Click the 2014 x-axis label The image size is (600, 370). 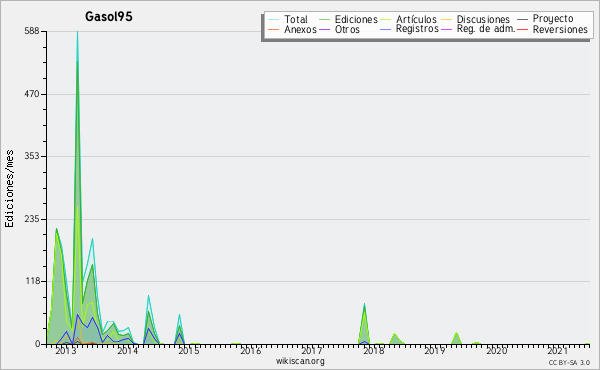coord(127,350)
